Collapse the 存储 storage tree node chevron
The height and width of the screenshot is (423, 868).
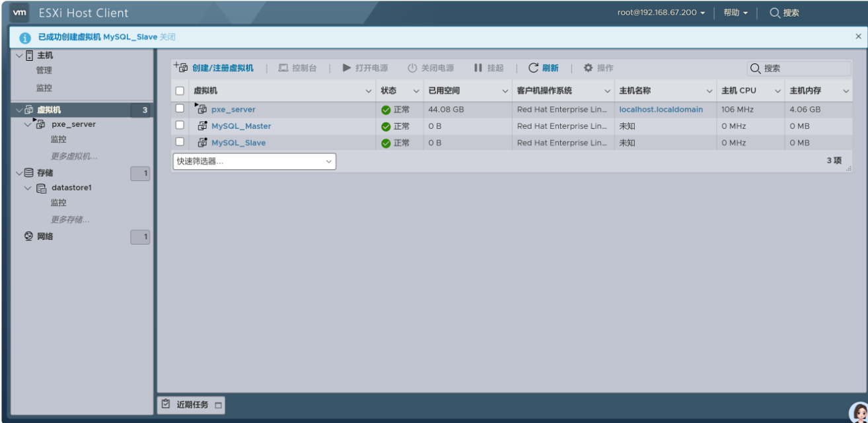19,173
